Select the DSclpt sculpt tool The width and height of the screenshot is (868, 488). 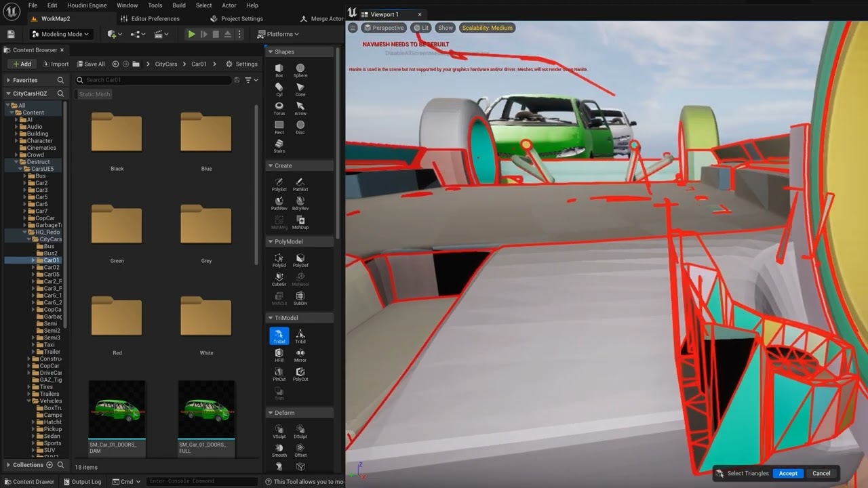[300, 431]
